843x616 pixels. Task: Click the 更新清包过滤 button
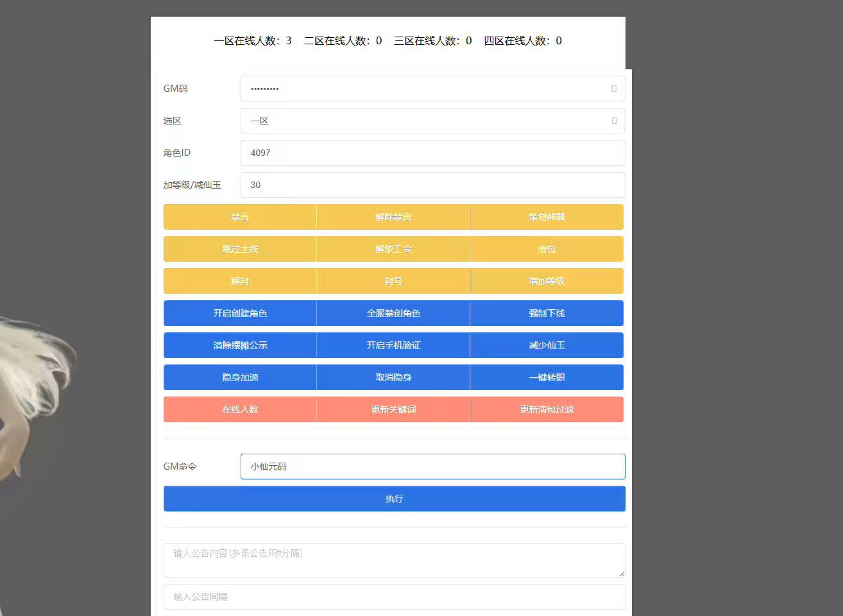(x=547, y=409)
